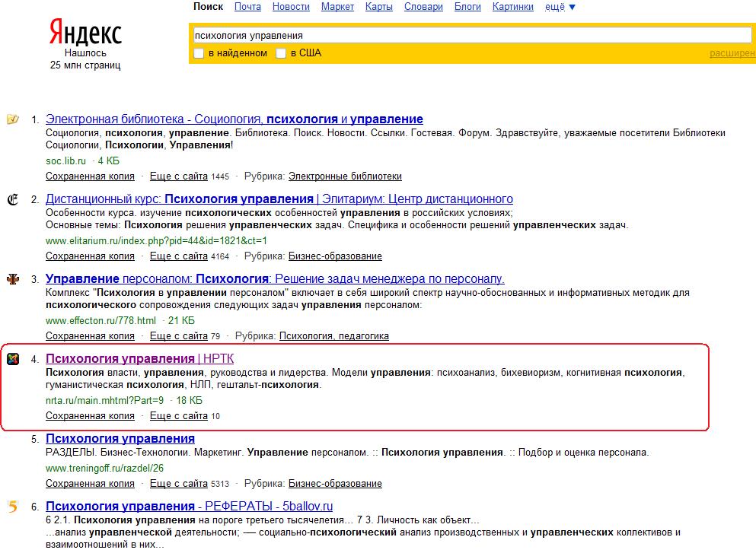Click the nrta.ru/main.mhtml?Part=9 URL
Viewport: 756px width, 553px height.
[x=104, y=401]
